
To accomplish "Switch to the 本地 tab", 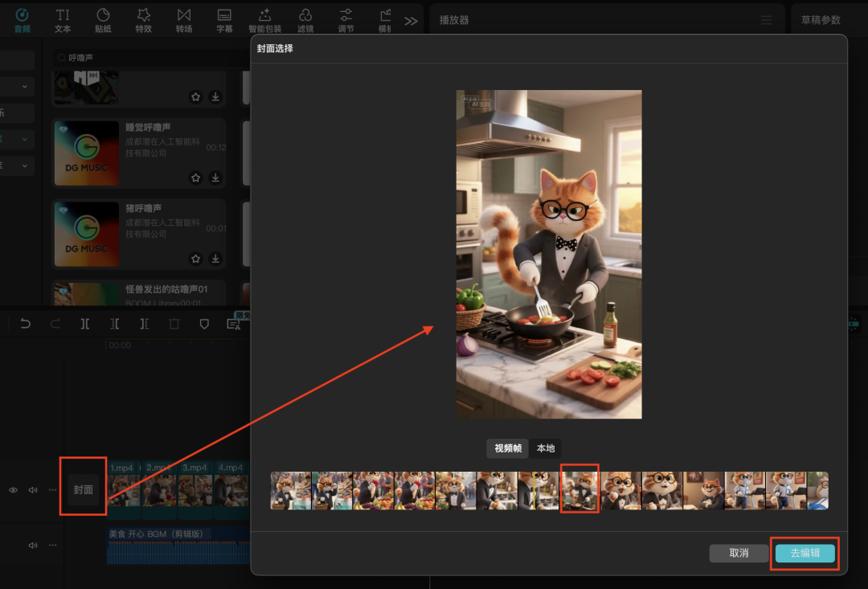I will pos(546,448).
